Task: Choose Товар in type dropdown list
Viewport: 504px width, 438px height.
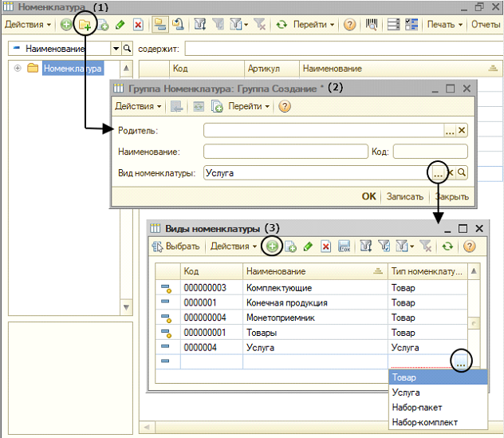Action: click(438, 377)
